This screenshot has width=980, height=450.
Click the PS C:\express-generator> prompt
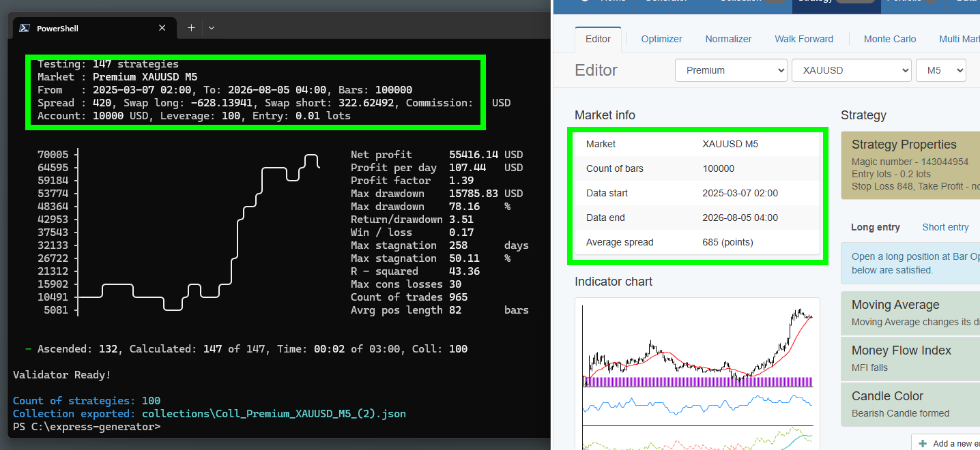(x=87, y=427)
